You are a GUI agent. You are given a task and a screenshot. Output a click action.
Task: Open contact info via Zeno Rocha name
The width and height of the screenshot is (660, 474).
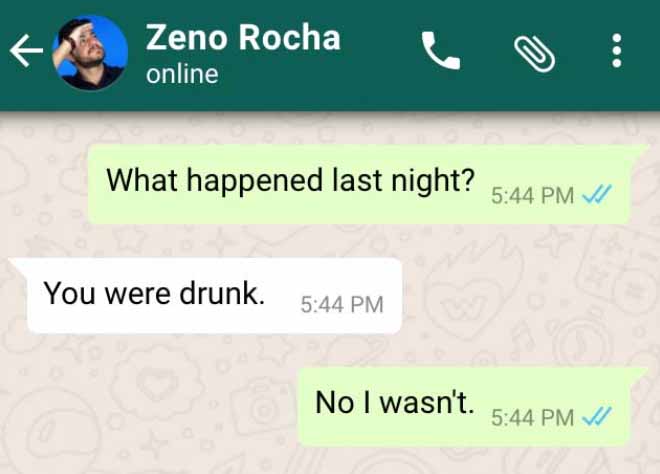[x=243, y=37]
